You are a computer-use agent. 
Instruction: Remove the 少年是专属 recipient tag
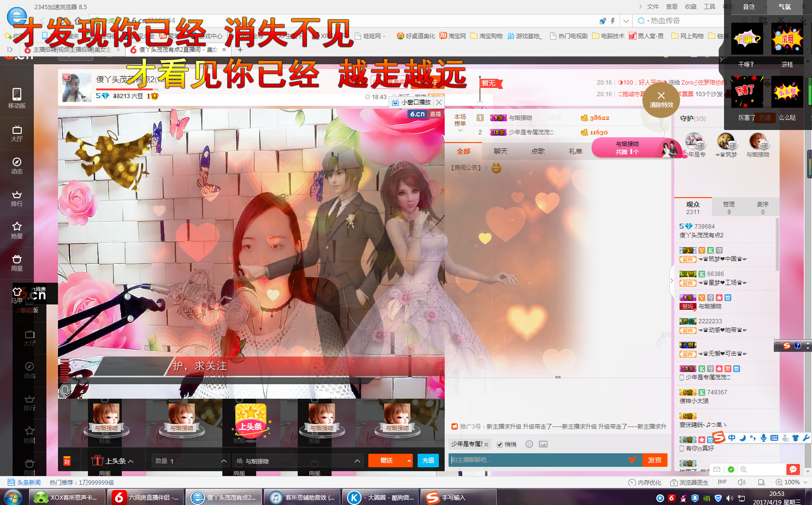click(486, 445)
